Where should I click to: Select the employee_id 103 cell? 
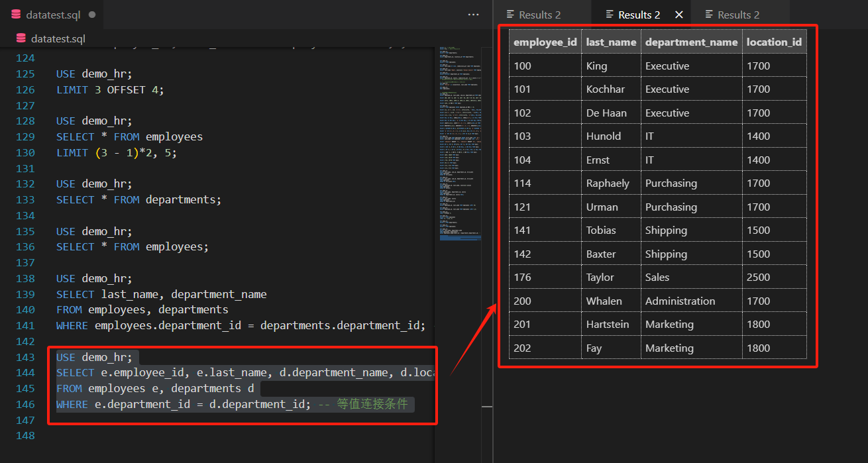point(545,136)
